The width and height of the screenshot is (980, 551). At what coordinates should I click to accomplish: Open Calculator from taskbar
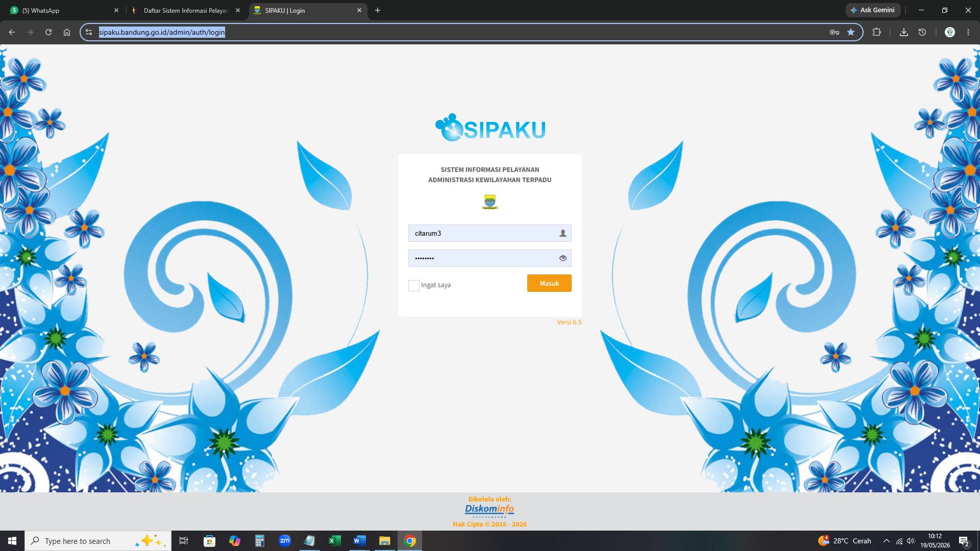tap(259, 541)
